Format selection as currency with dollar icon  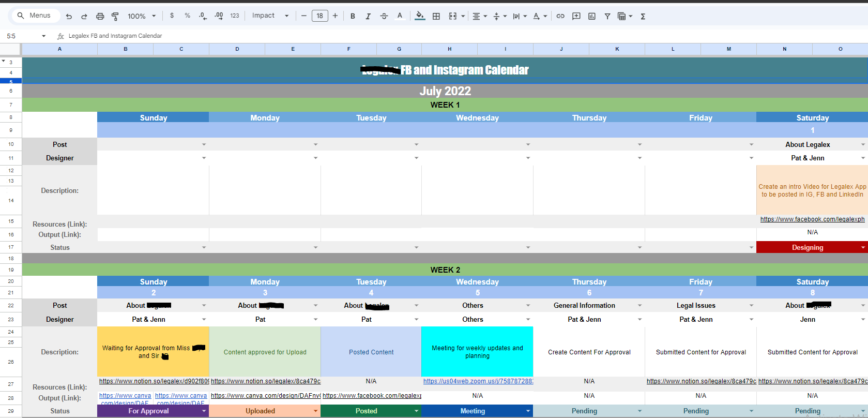(x=172, y=16)
